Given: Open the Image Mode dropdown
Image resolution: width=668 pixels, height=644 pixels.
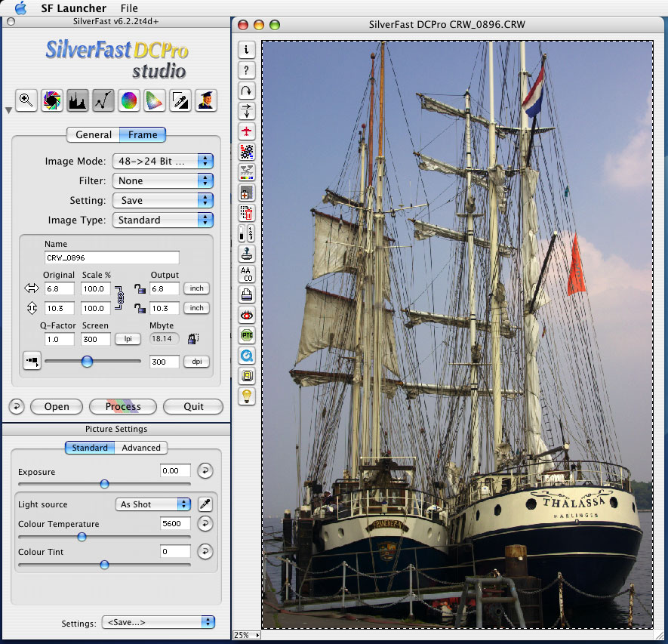Looking at the screenshot, I should (162, 161).
